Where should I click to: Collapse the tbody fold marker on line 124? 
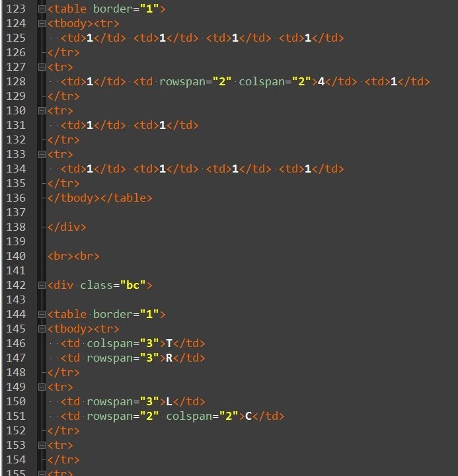(42, 23)
